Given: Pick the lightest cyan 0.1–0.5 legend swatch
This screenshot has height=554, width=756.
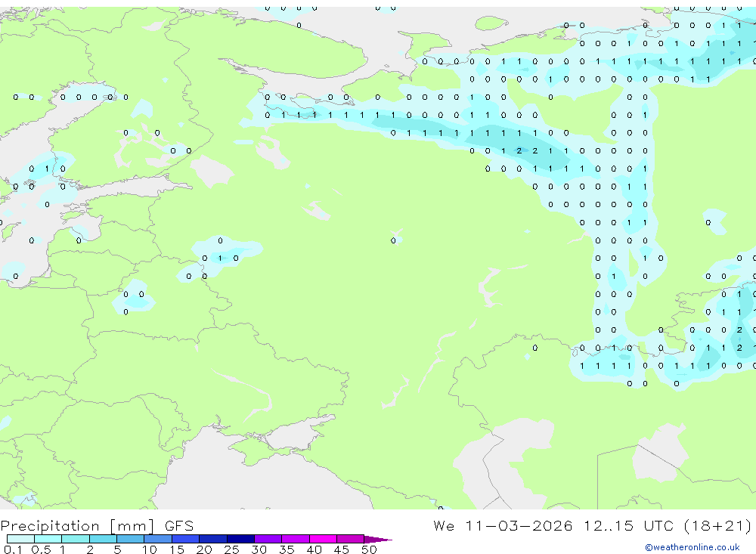Looking at the screenshot, I should pos(20,539).
